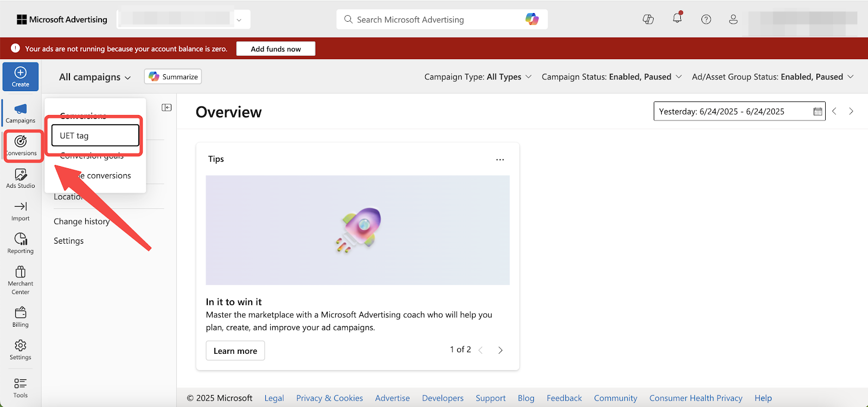Image resolution: width=868 pixels, height=407 pixels.
Task: Open Billing in the sidebar
Action: (x=21, y=317)
